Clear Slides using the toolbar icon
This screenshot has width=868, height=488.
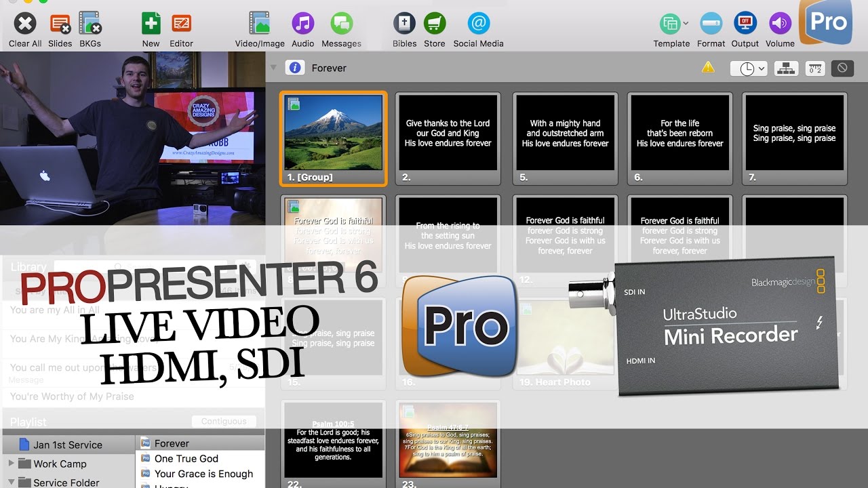[x=60, y=24]
